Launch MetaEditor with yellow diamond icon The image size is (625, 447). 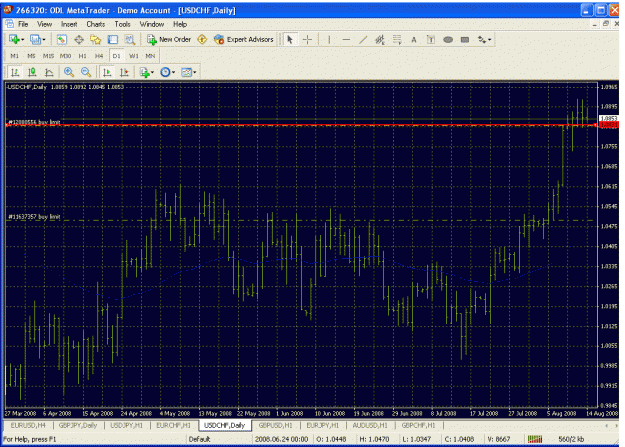[x=202, y=39]
